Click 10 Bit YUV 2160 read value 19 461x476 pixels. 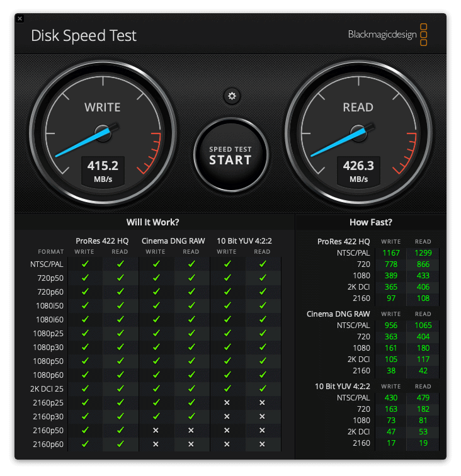[423, 443]
